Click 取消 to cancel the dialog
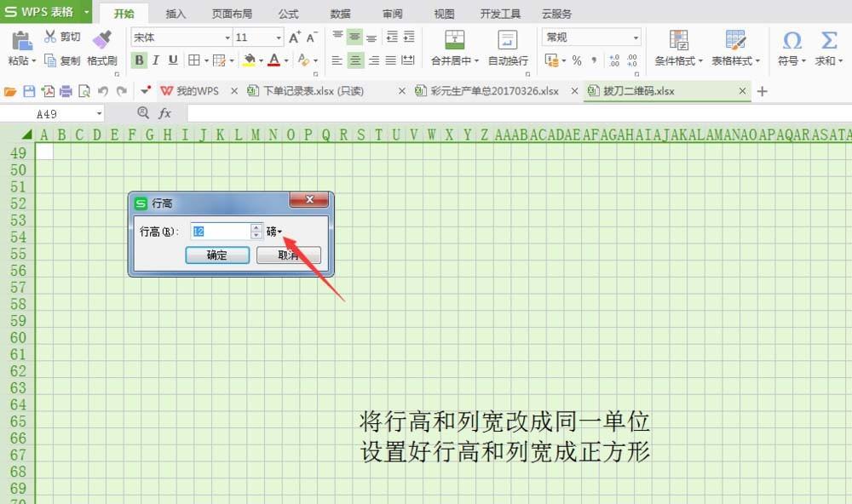 [x=288, y=255]
